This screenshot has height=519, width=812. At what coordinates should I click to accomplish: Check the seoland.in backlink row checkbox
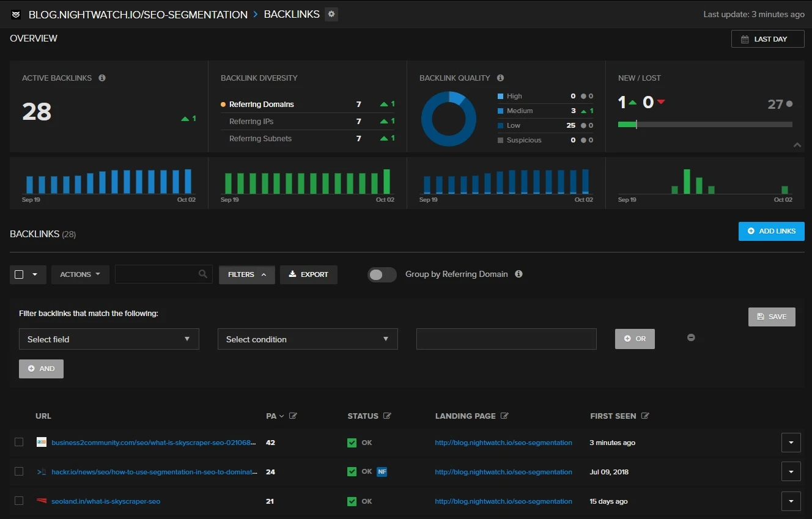click(19, 501)
